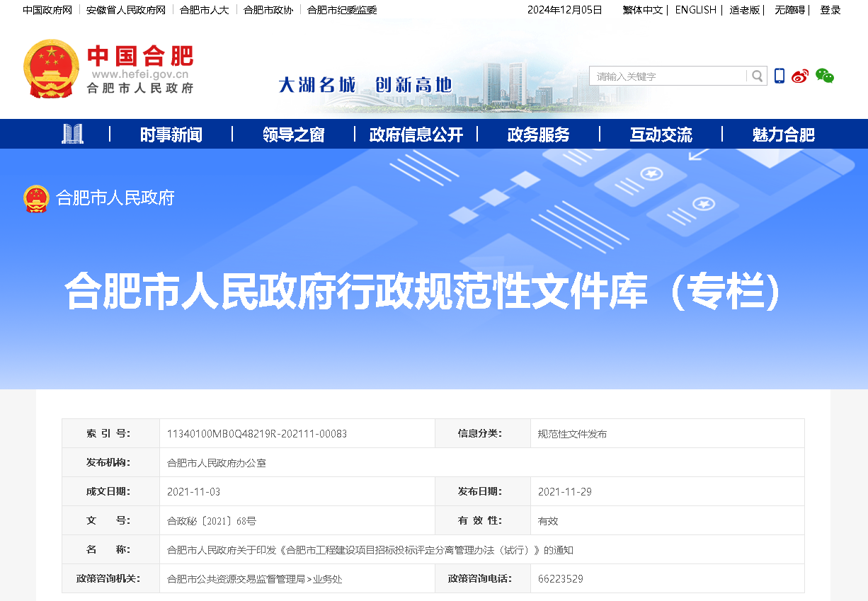Go to 政务服务 navigation item
Viewport: 868px width, 601px height.
tap(538, 134)
